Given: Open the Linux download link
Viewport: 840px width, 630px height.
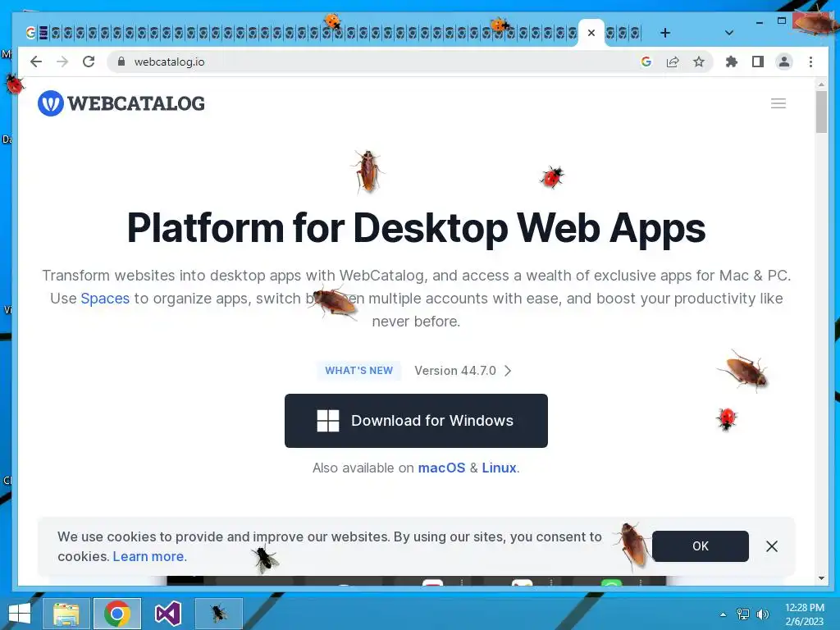Looking at the screenshot, I should coord(499,468).
